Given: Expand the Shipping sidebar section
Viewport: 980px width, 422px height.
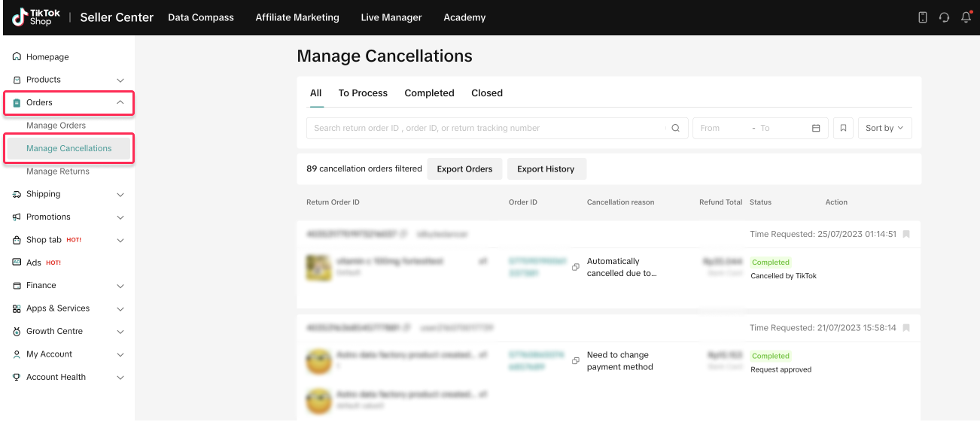Looking at the screenshot, I should (x=120, y=194).
